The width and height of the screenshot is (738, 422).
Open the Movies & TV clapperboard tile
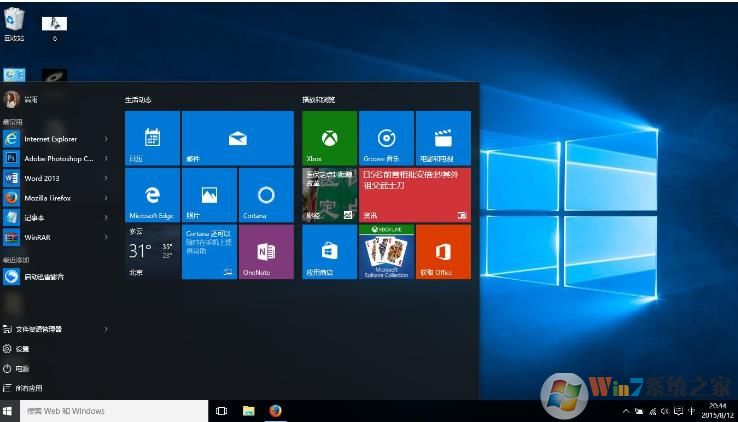[x=443, y=138]
